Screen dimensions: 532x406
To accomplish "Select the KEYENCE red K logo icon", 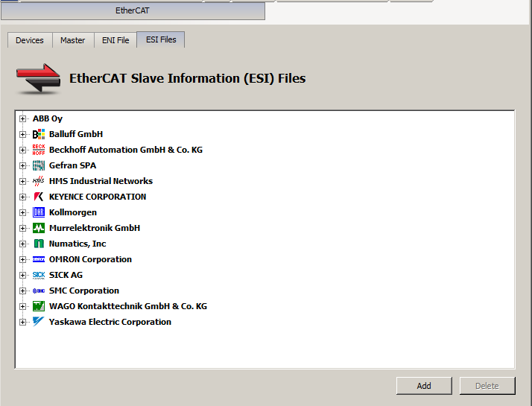I will click(39, 197).
